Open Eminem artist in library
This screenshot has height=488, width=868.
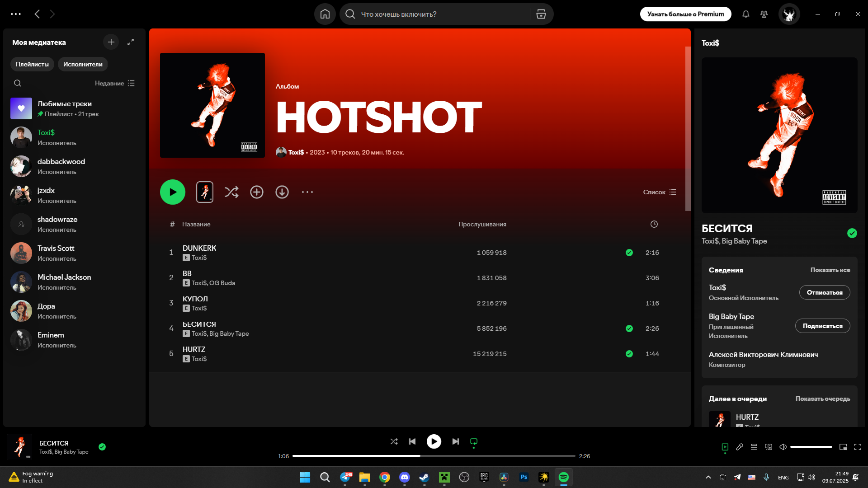[x=74, y=340]
